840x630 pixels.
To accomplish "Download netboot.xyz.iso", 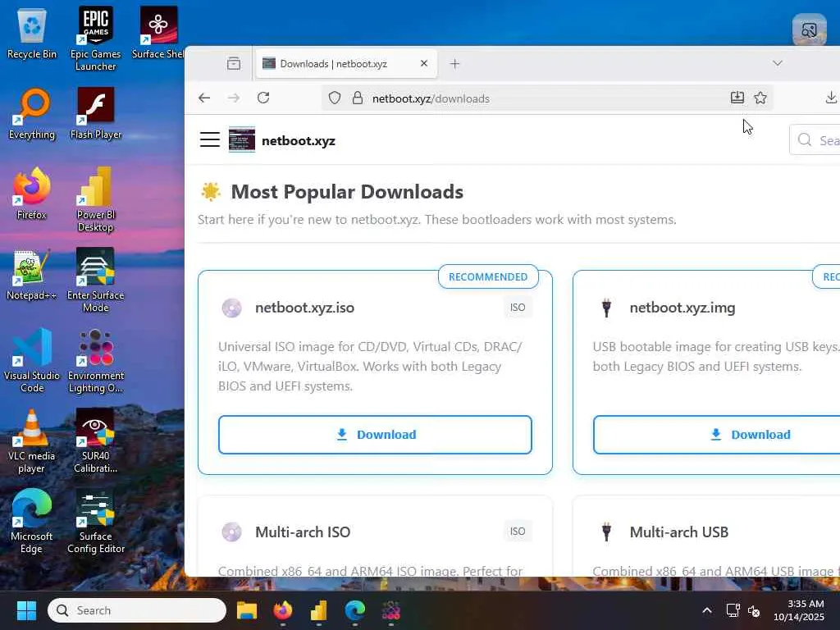I will [x=375, y=435].
